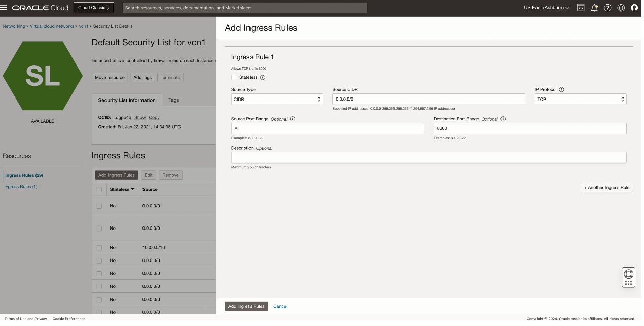Open the user profile avatar menu
Viewport: 644px width, 326px height.
pos(634,8)
